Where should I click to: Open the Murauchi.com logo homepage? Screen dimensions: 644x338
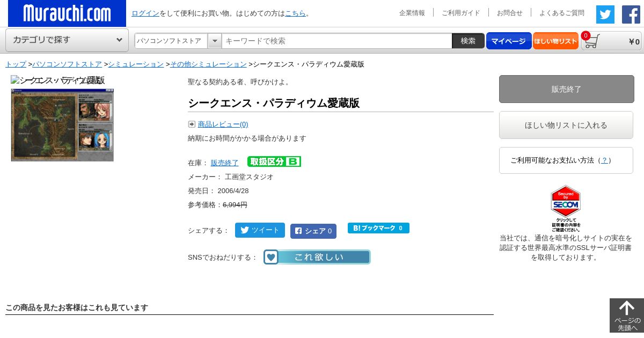pos(67,13)
